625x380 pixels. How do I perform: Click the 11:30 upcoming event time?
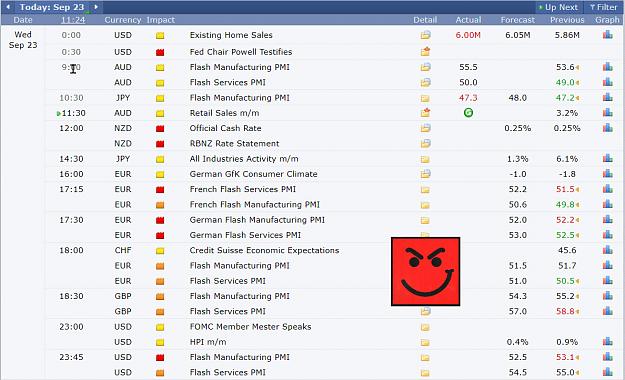[73, 113]
